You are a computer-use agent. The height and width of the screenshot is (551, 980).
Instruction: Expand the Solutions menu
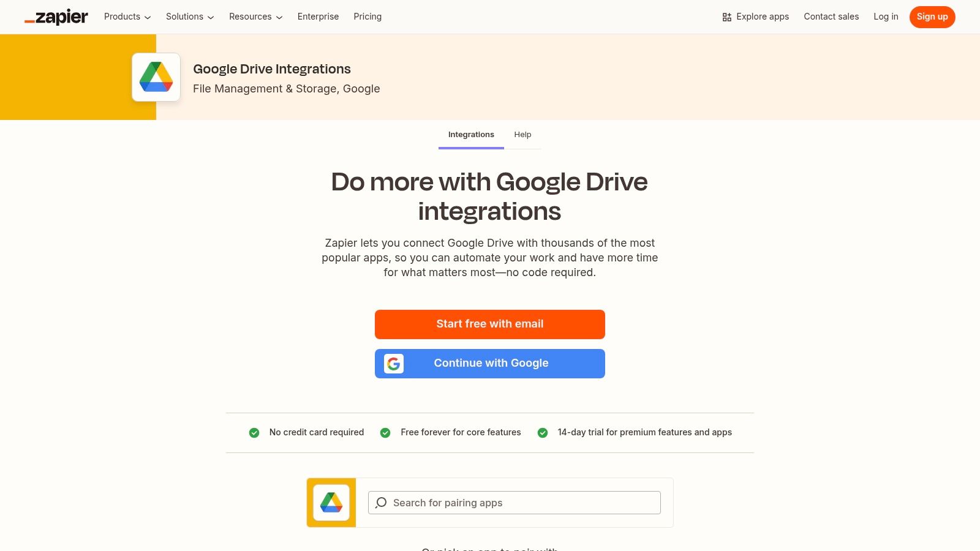point(190,17)
